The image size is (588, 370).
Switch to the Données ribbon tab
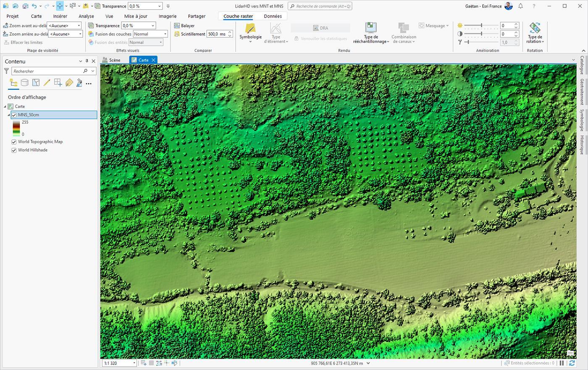click(x=273, y=16)
